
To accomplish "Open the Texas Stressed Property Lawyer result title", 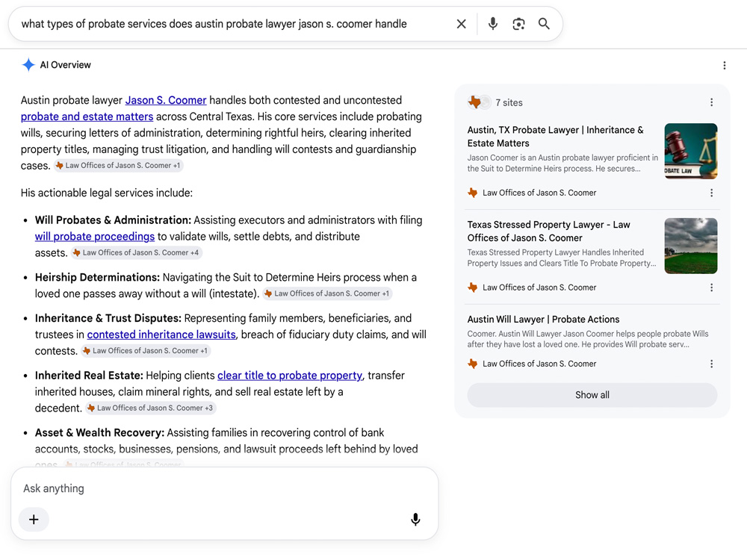I will [548, 231].
